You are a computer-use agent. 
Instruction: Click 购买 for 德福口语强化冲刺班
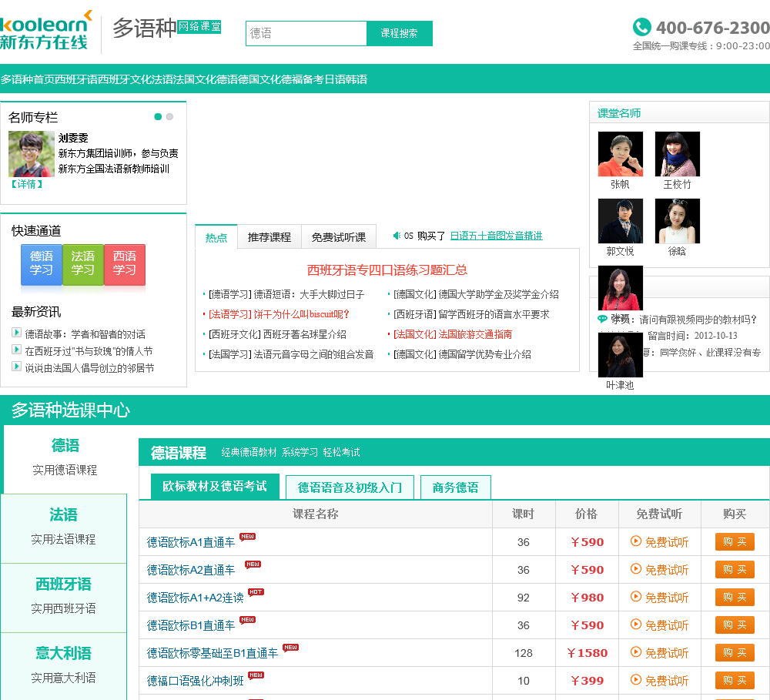pos(735,680)
